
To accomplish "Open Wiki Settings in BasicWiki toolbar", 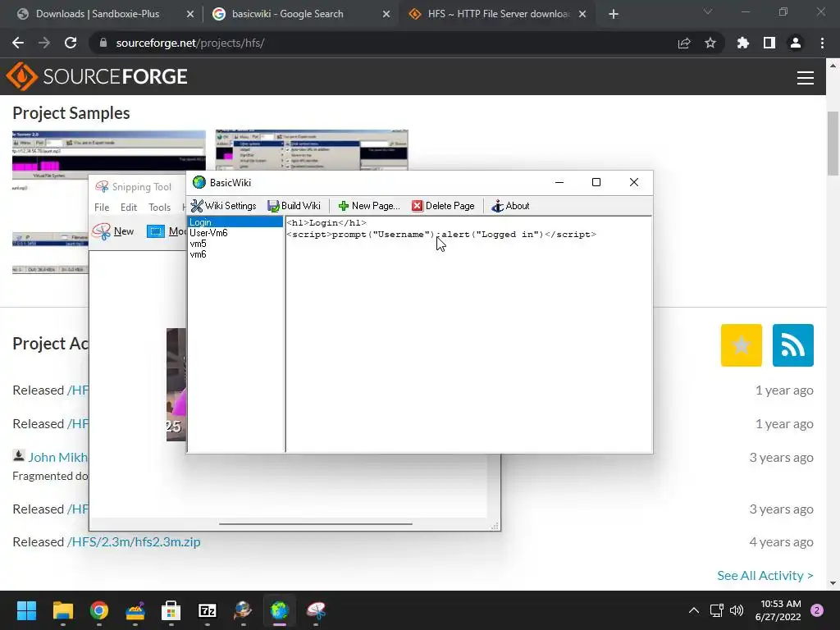I will click(223, 206).
